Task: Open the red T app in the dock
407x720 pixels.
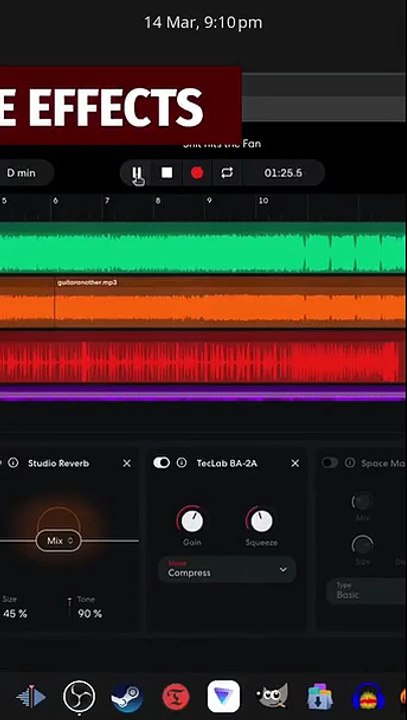Action: [x=176, y=697]
